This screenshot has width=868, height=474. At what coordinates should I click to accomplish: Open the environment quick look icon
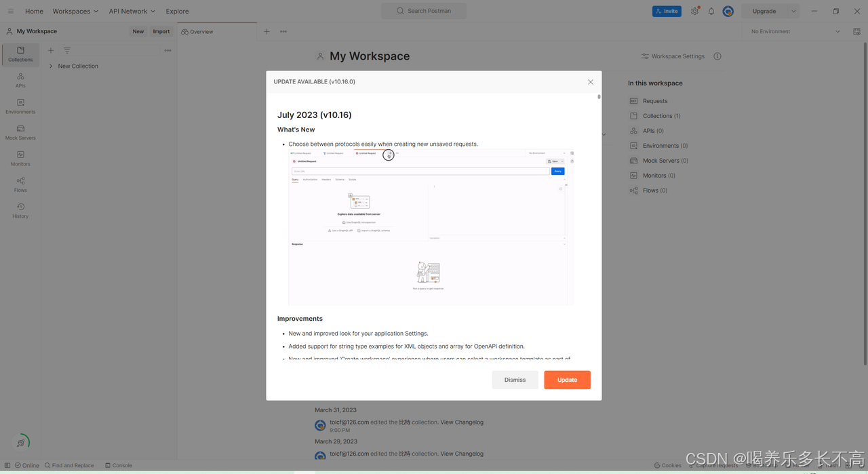coord(857,32)
